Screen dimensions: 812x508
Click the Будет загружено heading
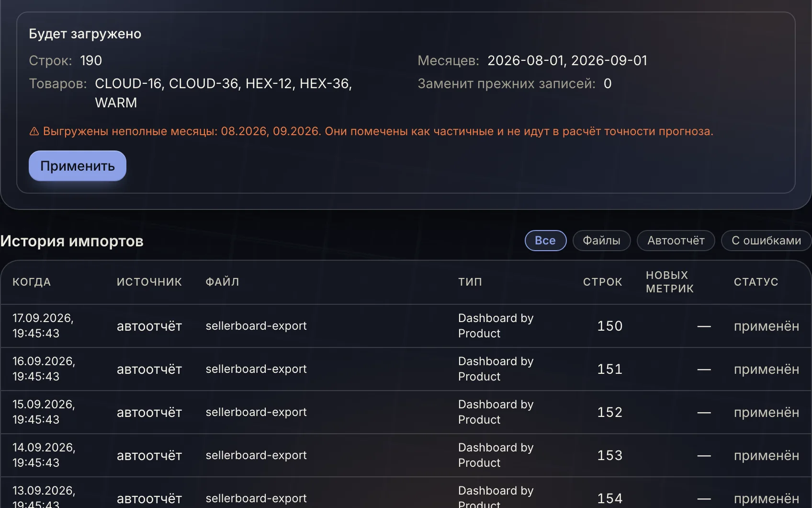[85, 34]
